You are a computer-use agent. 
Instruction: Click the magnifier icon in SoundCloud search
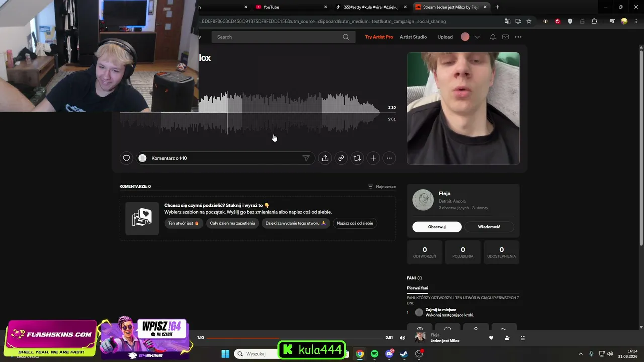346,37
